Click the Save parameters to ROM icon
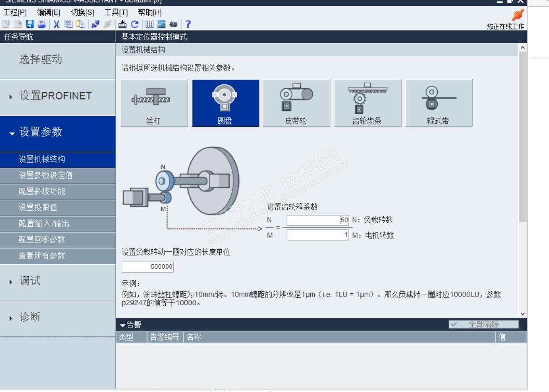549x392 pixels. tap(123, 24)
